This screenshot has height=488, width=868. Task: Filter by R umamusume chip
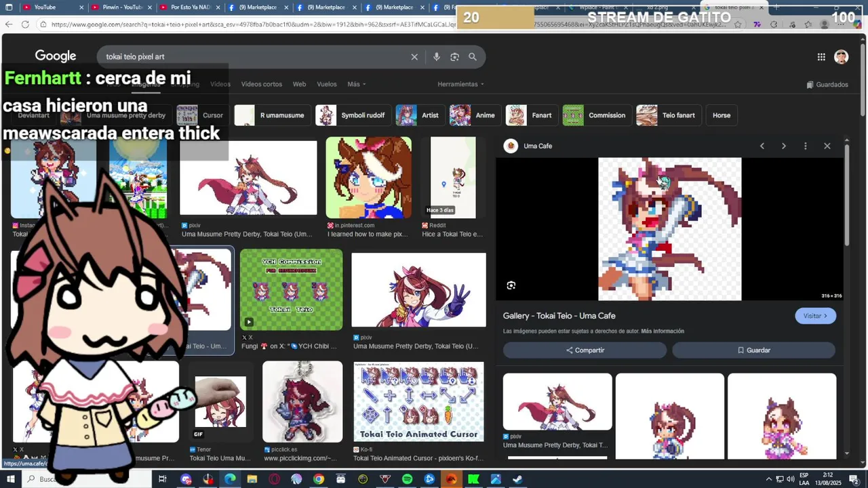pyautogui.click(x=272, y=115)
